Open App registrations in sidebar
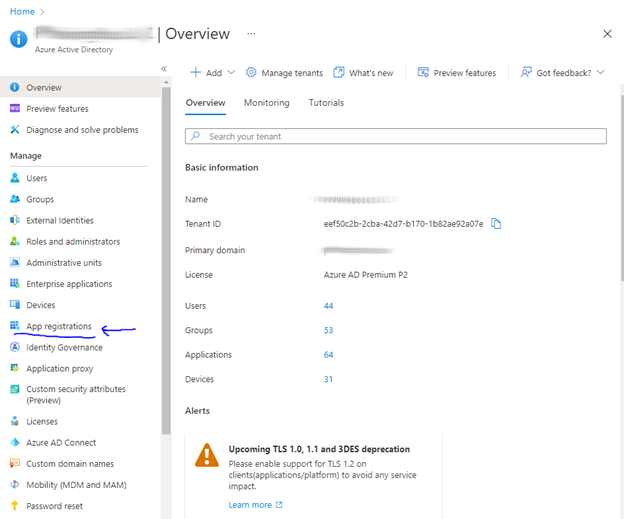 coord(58,326)
